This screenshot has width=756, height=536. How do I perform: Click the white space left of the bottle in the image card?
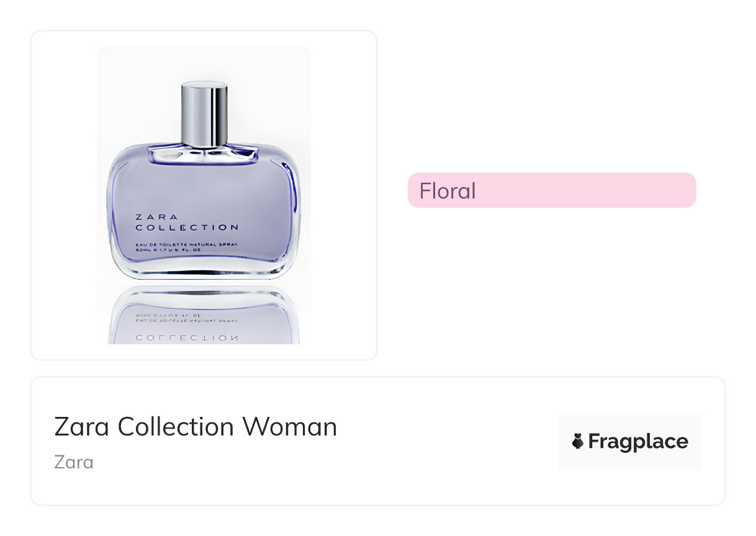pyautogui.click(x=64, y=195)
